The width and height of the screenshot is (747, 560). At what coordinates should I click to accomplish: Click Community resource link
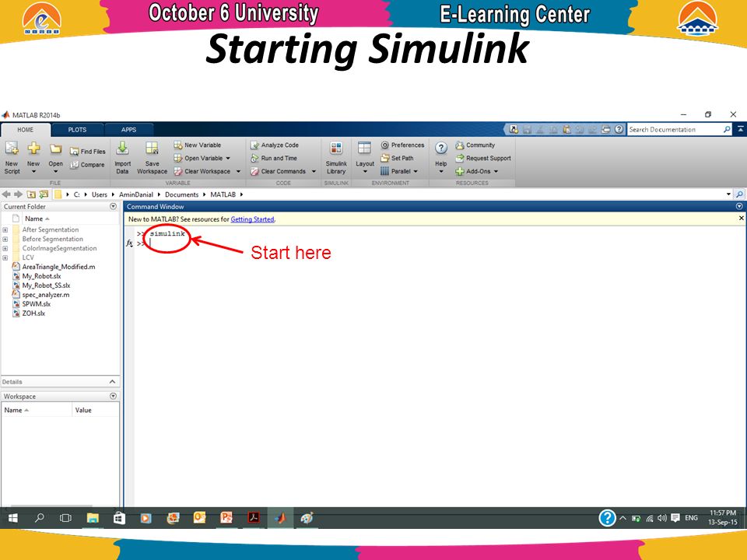[x=475, y=145]
